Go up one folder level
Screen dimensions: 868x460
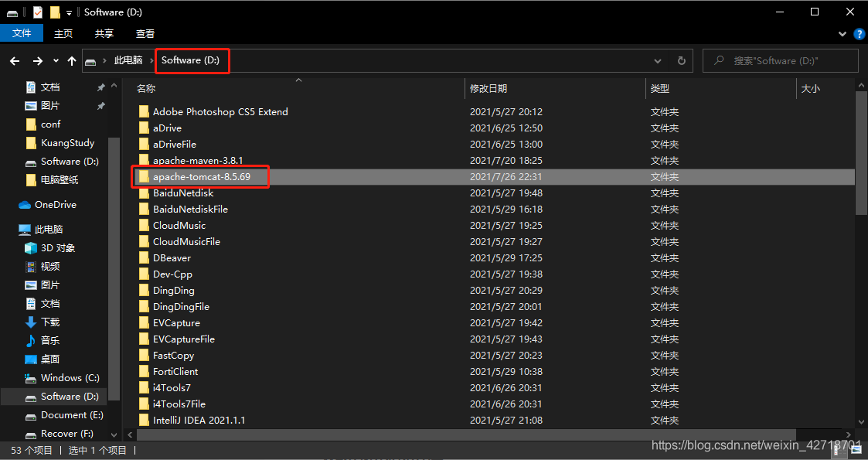click(71, 61)
